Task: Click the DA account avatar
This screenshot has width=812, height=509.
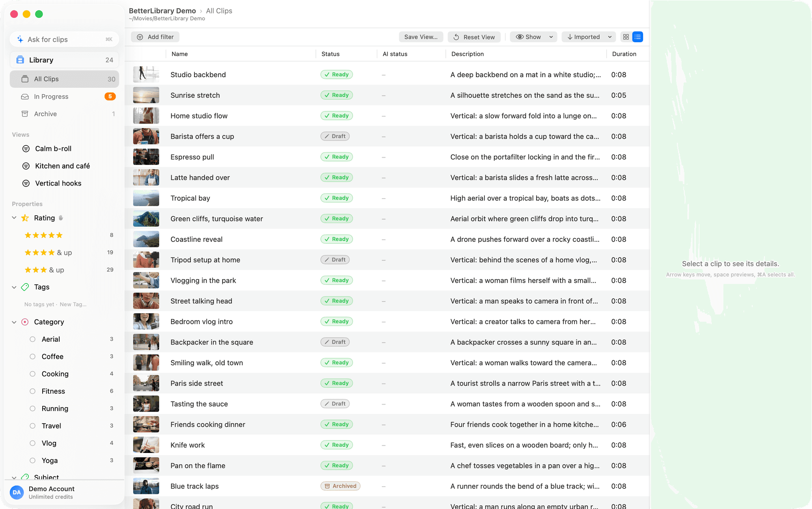Action: pos(17,492)
